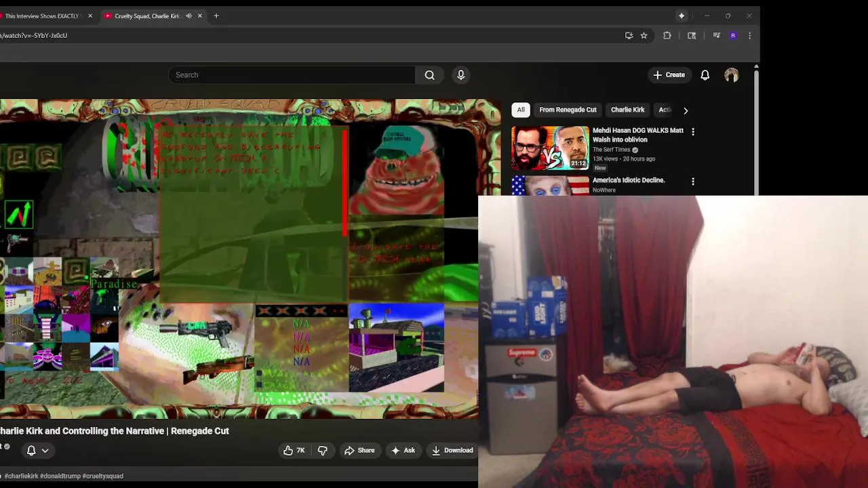This screenshot has width=868, height=488.
Task: Open the Mehdi Hasan DOG WALKS Matt Walsh title
Action: [x=638, y=135]
